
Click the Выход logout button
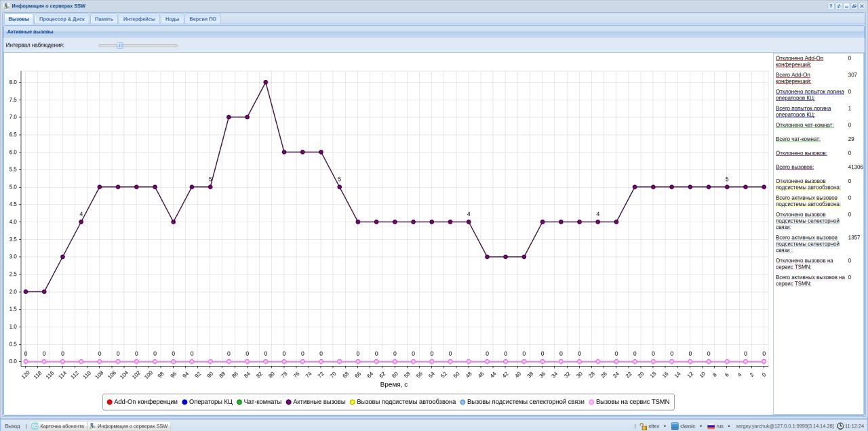pos(12,426)
